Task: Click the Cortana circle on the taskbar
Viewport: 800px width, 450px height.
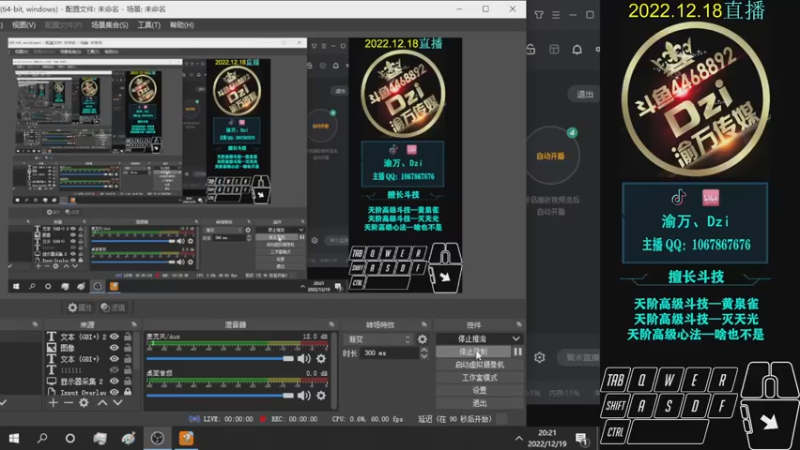Action: click(70, 438)
